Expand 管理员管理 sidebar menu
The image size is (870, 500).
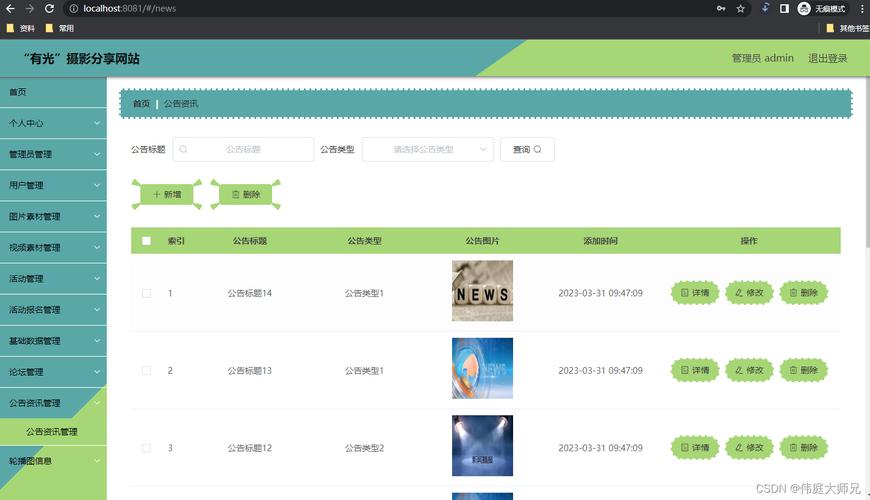[53, 154]
